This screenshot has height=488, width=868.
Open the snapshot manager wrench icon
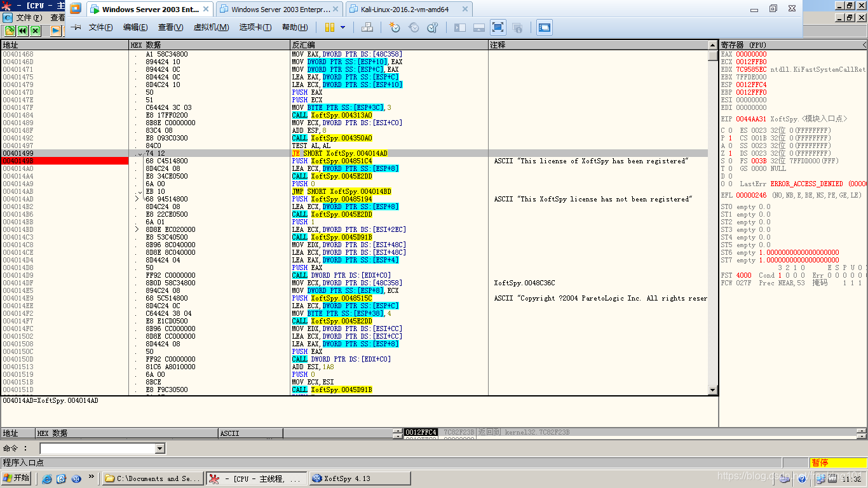(433, 27)
